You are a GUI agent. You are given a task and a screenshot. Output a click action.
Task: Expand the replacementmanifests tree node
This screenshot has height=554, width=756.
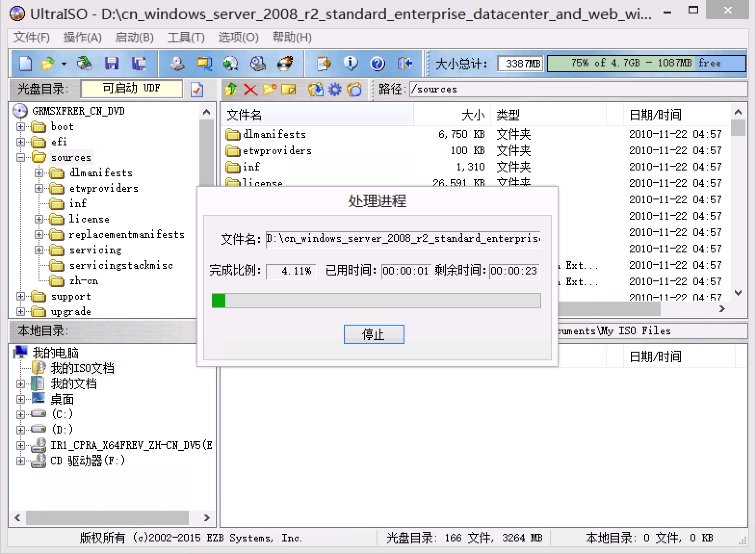pyautogui.click(x=39, y=235)
